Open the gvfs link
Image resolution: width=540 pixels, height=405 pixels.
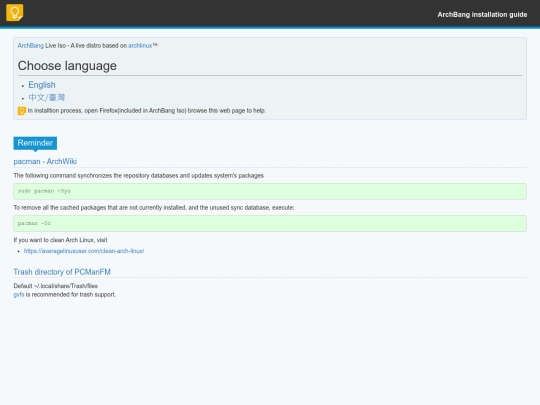[x=19, y=294]
